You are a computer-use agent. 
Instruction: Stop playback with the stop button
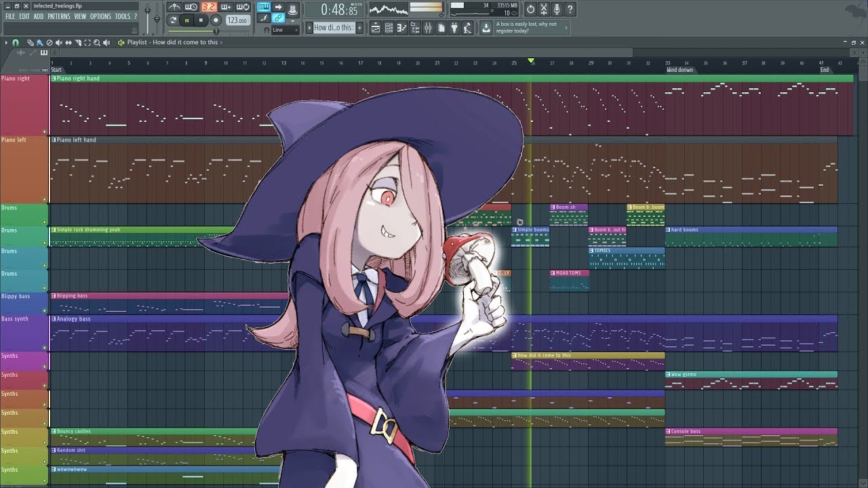[201, 20]
